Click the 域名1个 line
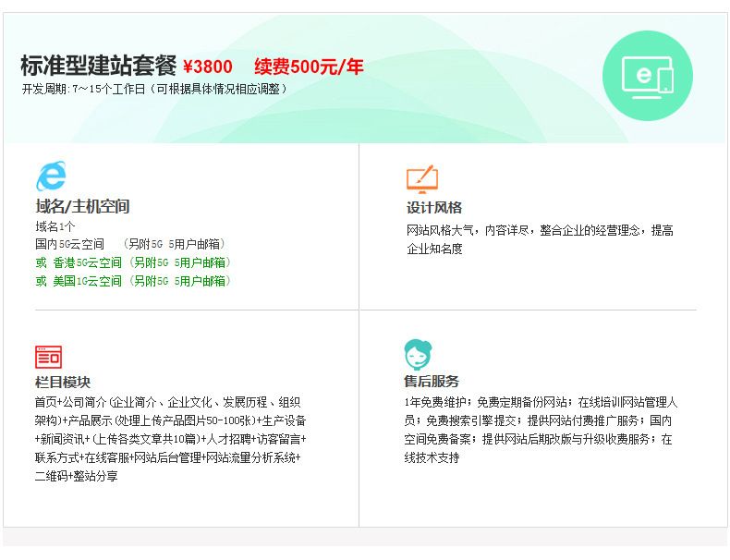The height and width of the screenshot is (560, 730). click(x=55, y=226)
